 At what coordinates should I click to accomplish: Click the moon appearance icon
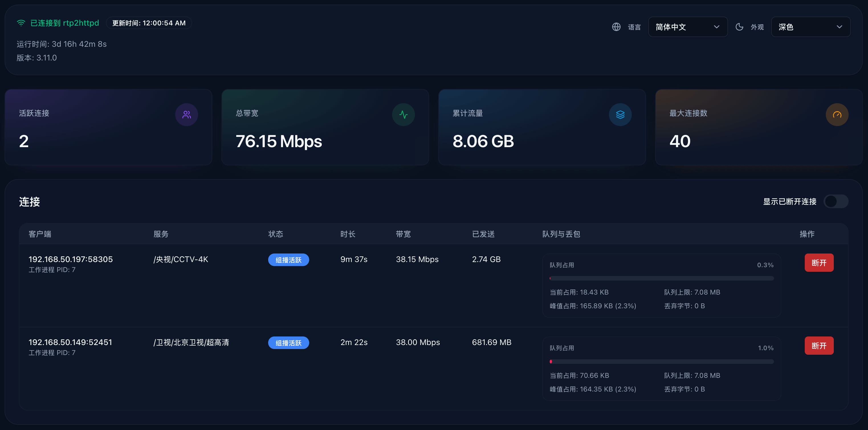(739, 27)
